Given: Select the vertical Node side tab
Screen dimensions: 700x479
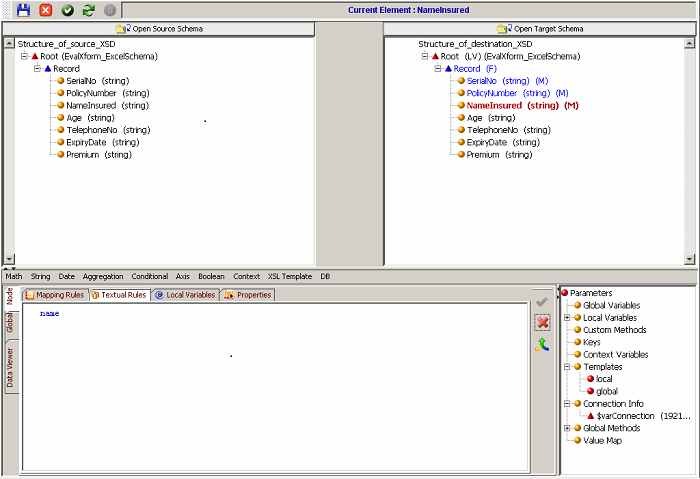Looking at the screenshot, I should point(10,296).
